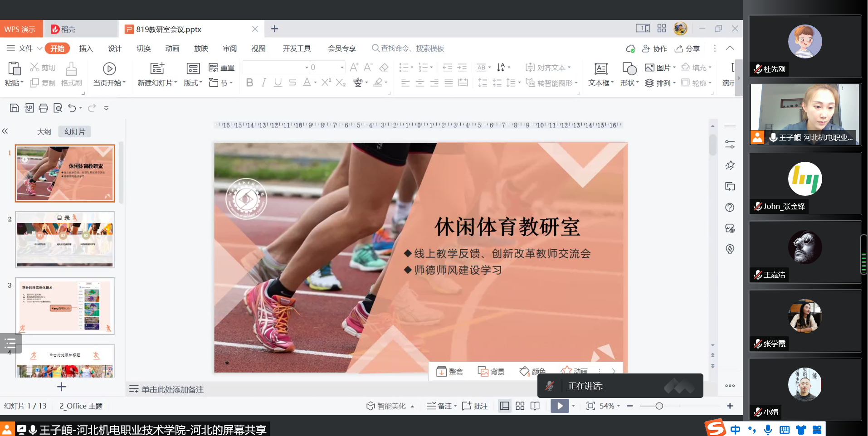Viewport: 868px width, 436px height.
Task: Insert a Text Box (文本框)
Action: click(601, 74)
